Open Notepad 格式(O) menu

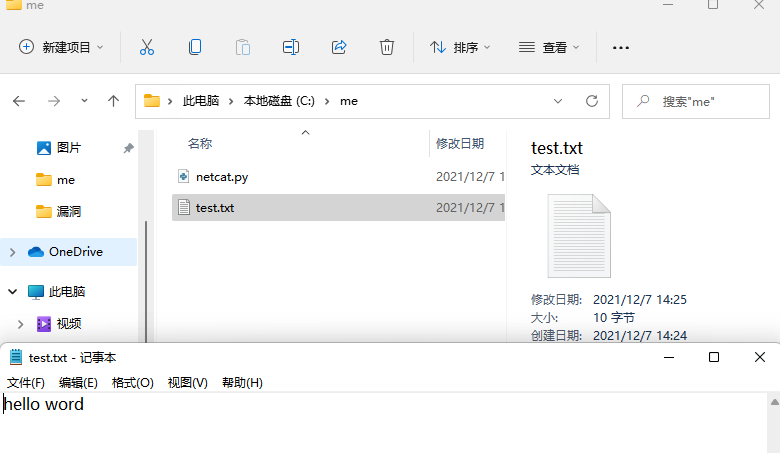(133, 382)
